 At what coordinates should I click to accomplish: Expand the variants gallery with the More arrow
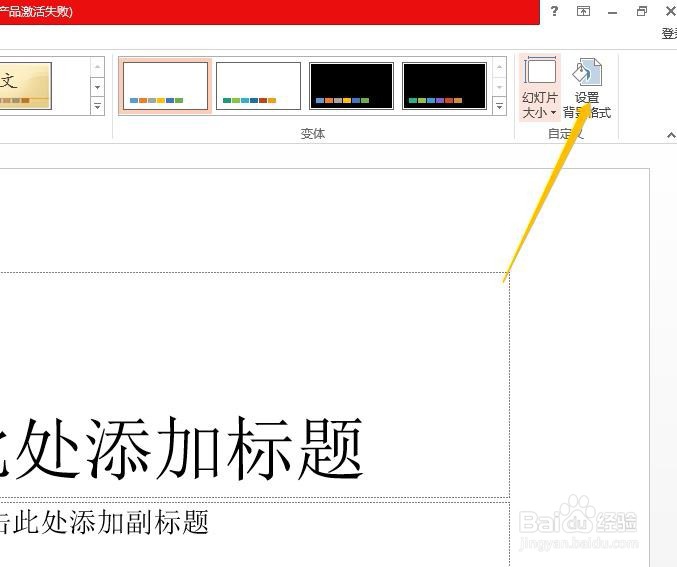pyautogui.click(x=499, y=106)
